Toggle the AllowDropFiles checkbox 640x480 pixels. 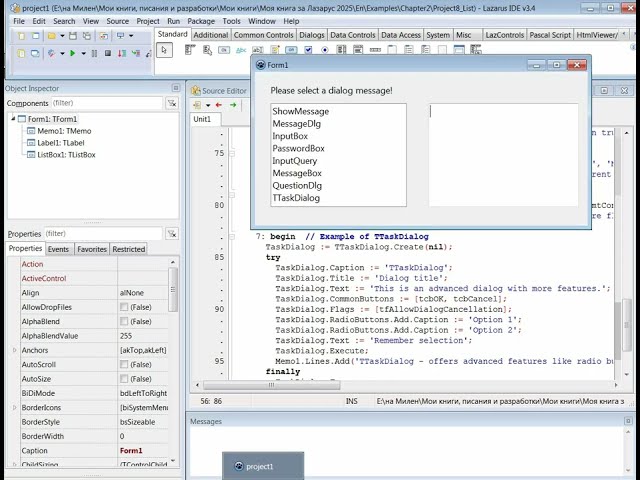tap(124, 307)
